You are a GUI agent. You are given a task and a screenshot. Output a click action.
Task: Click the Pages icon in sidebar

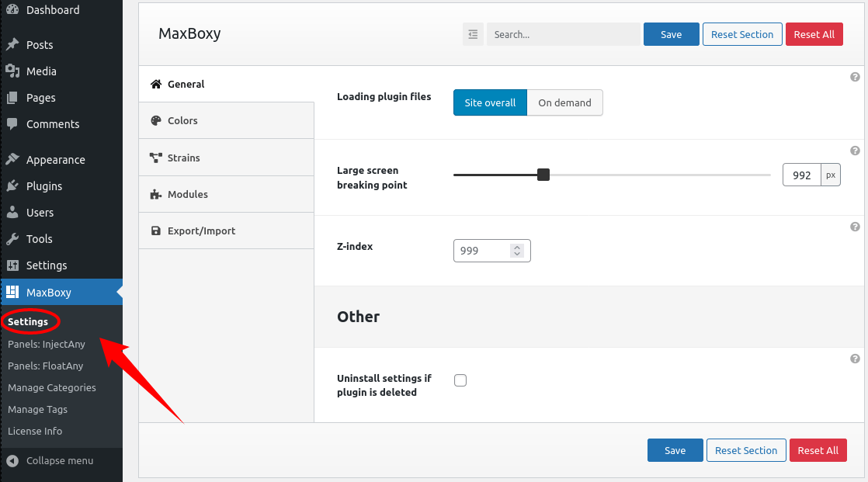tap(12, 97)
